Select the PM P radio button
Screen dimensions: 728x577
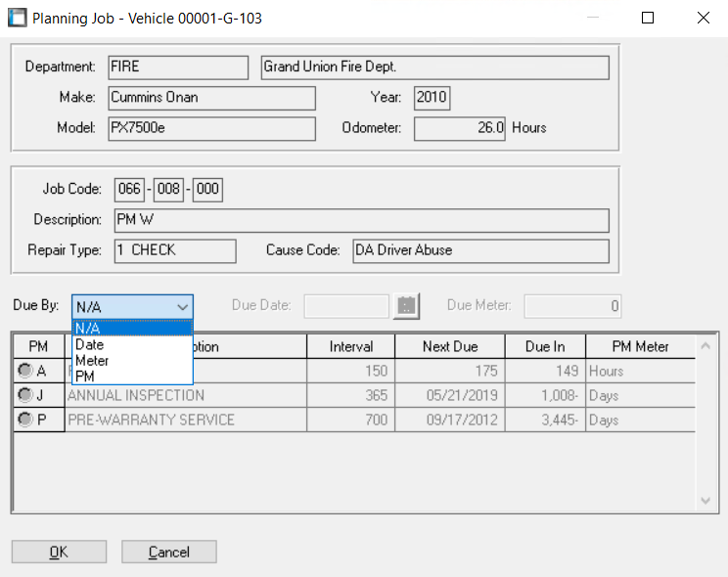24,421
